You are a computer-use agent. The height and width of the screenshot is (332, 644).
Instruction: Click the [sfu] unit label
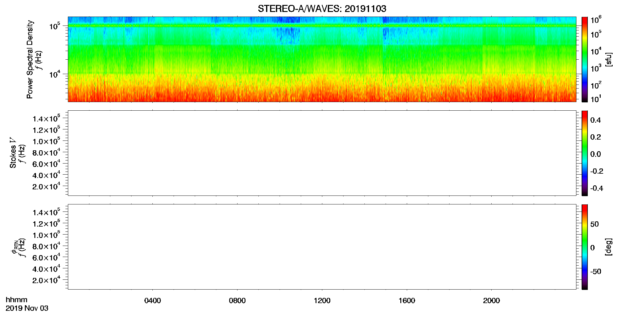coord(608,59)
